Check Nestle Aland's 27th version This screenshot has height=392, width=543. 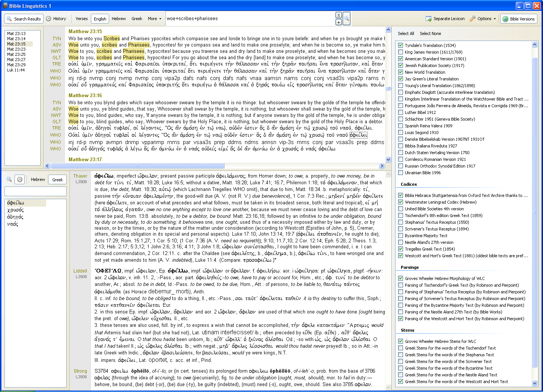click(x=401, y=242)
